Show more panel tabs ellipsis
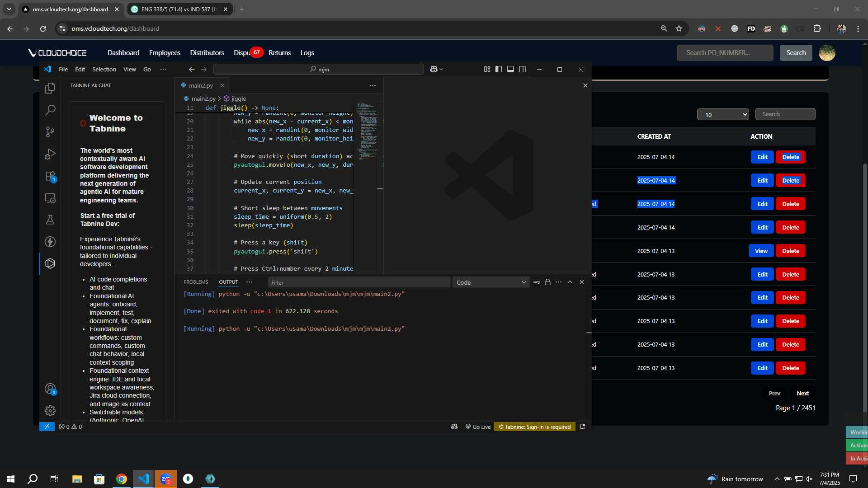Screen dimensions: 868x488 [x=249, y=282]
